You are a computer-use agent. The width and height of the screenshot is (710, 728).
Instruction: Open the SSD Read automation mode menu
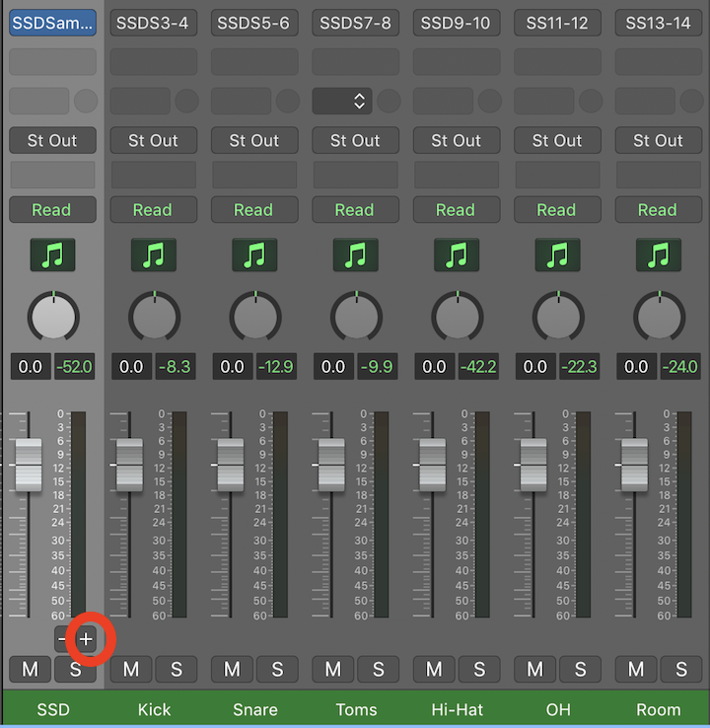coord(52,210)
